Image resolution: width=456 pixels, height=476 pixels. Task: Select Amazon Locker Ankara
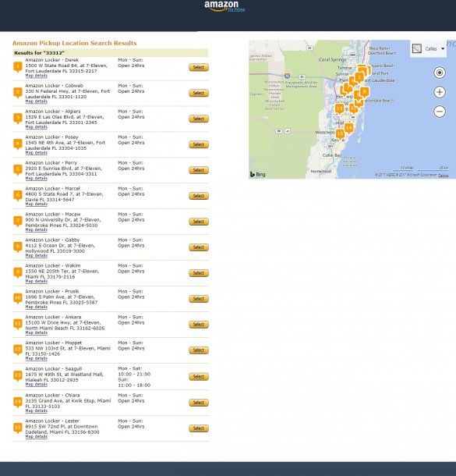(199, 324)
